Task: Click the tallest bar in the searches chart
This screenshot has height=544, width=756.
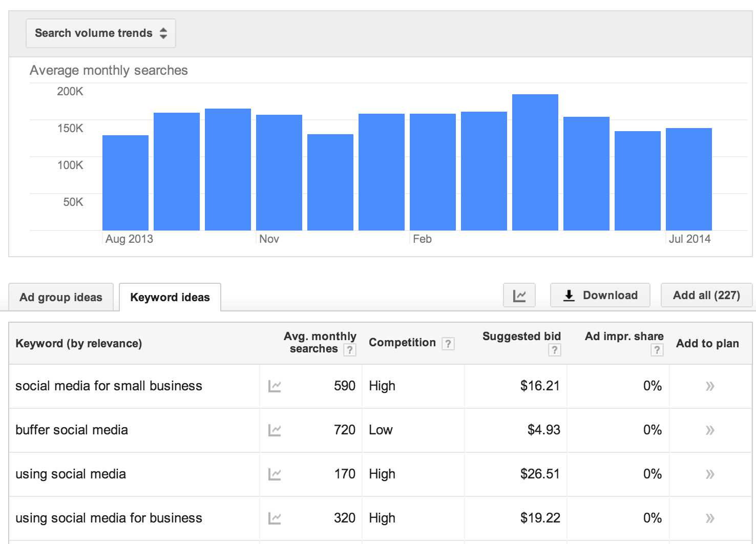Action: coord(535,162)
